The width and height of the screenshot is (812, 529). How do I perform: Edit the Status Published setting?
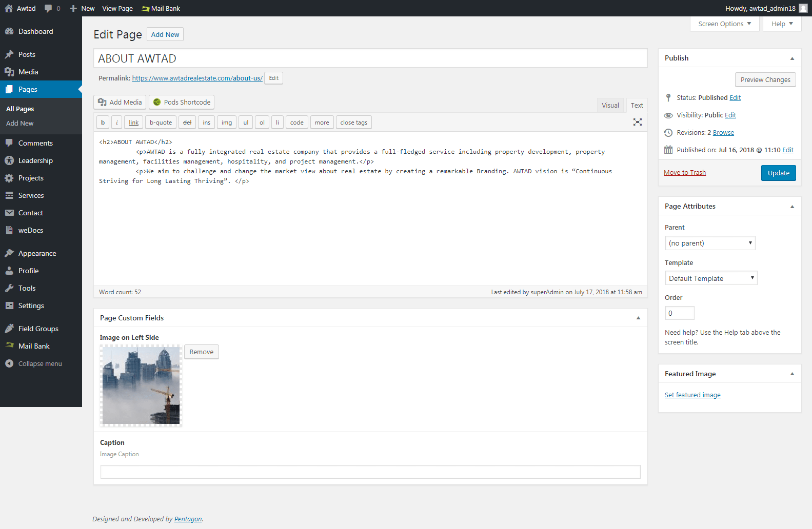pyautogui.click(x=735, y=98)
